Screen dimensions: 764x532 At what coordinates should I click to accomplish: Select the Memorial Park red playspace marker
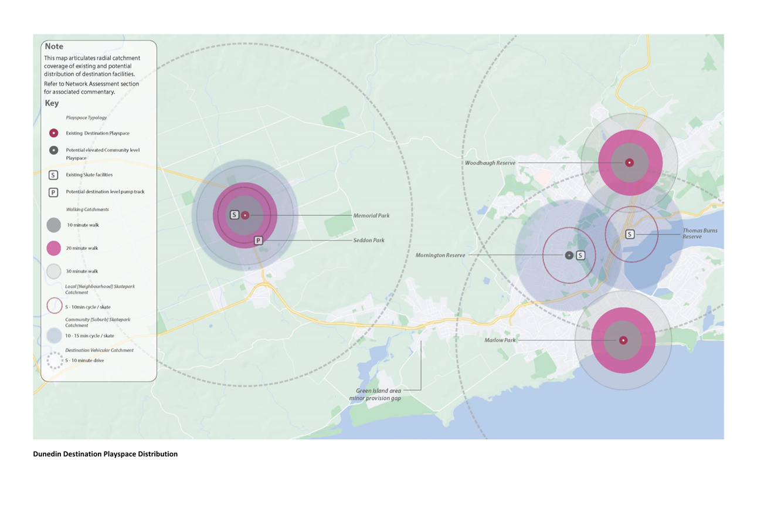point(245,215)
